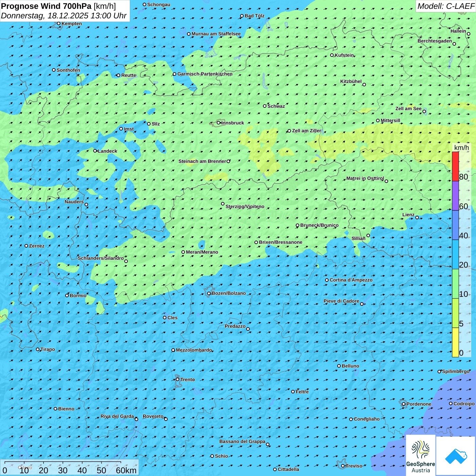Click the yellow legend segment near 0
The width and height of the screenshot is (476, 476).
[455, 342]
